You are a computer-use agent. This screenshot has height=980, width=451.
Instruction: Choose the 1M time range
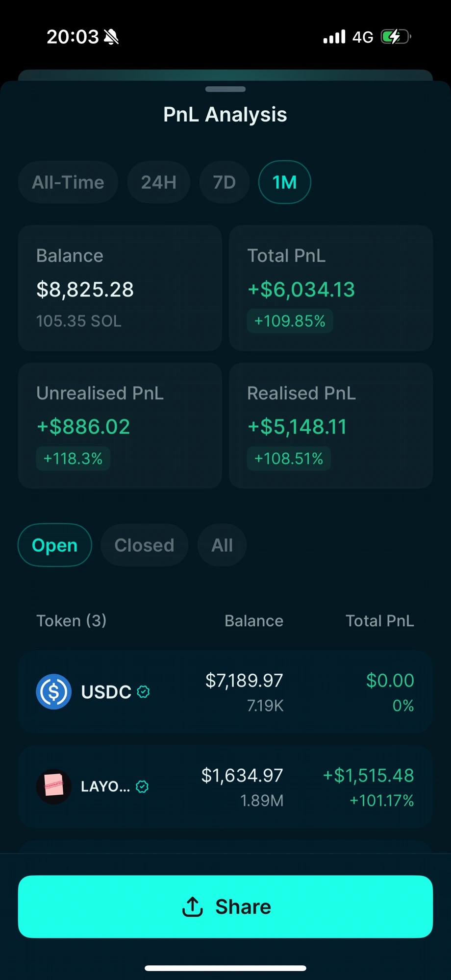285,182
